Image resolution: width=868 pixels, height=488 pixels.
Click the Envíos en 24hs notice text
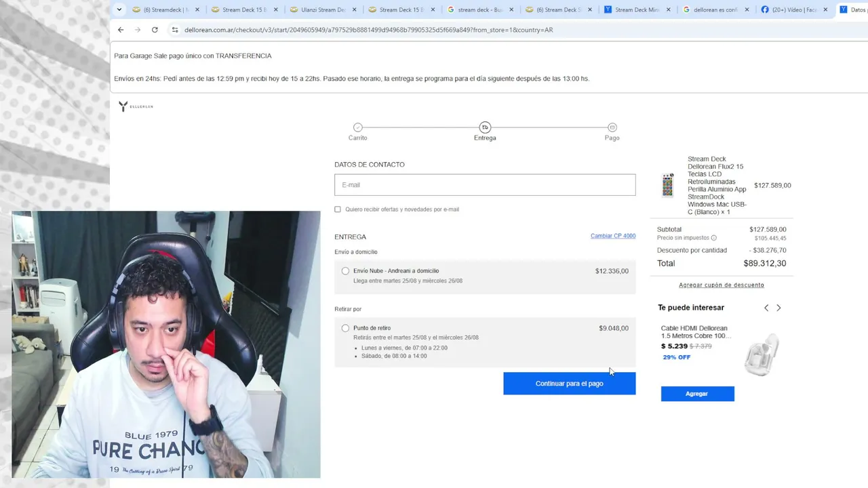[351, 79]
